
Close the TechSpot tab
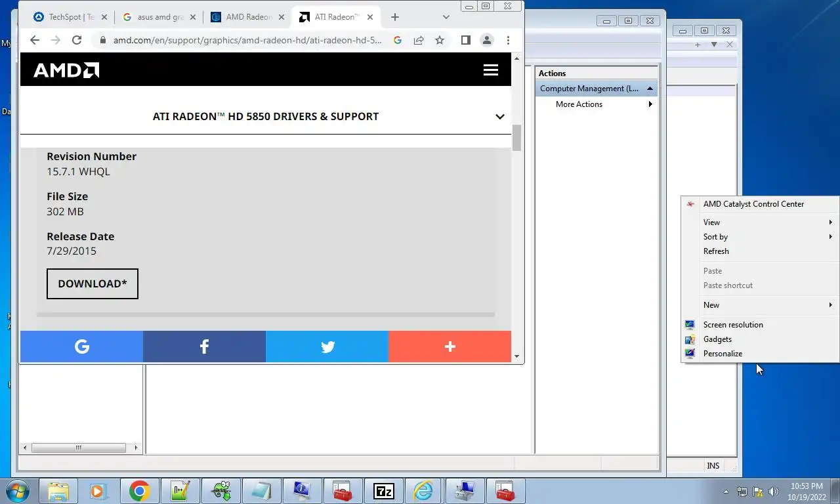[x=104, y=17]
